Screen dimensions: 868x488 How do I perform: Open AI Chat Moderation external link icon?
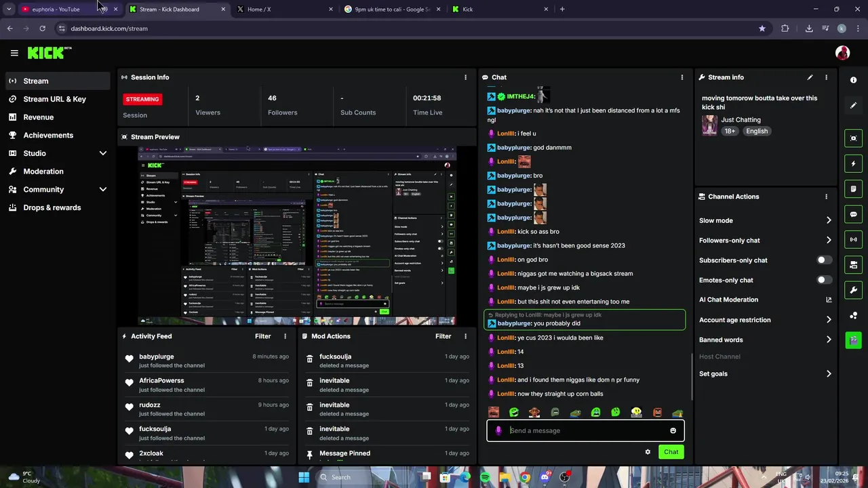829,300
